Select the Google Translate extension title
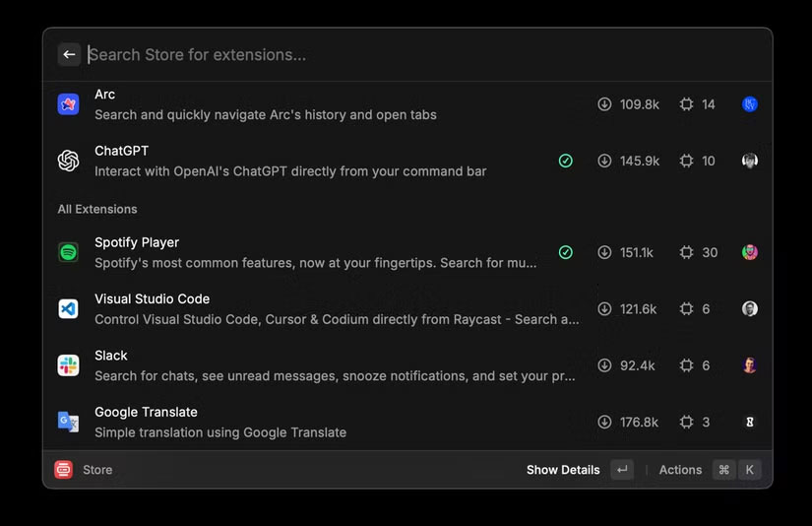Viewport: 812px width, 526px height. (x=146, y=412)
